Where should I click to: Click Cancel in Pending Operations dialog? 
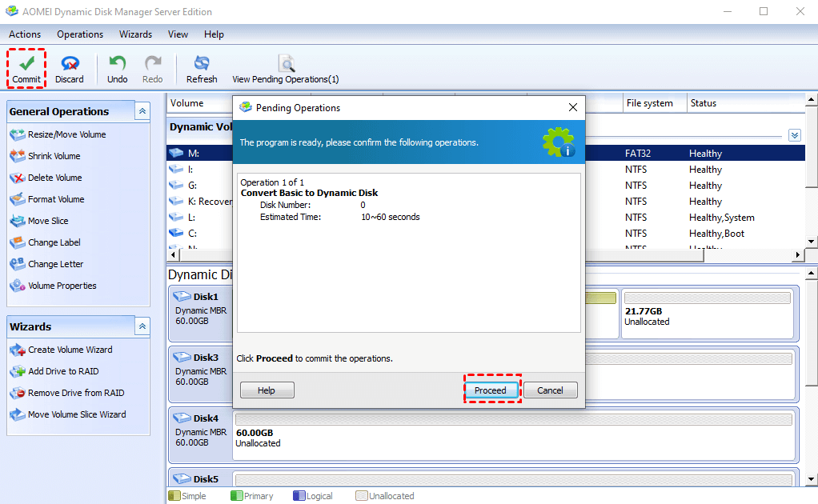[551, 390]
